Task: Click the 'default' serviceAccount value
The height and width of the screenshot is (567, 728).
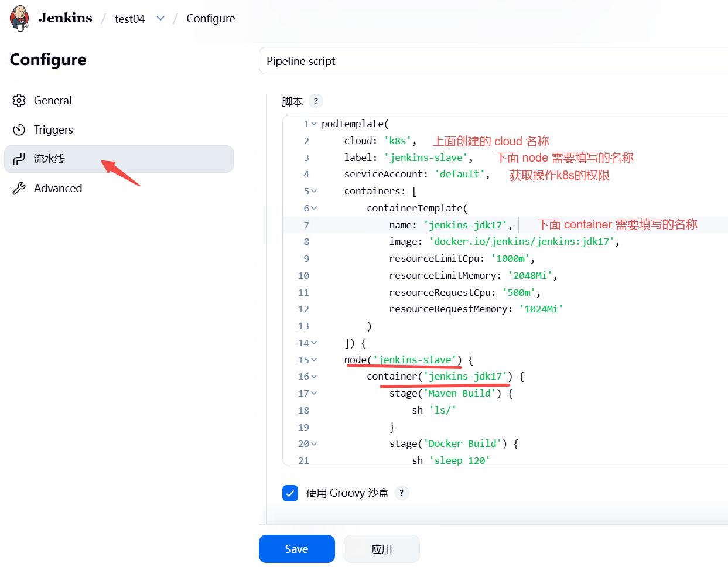Action: point(459,175)
